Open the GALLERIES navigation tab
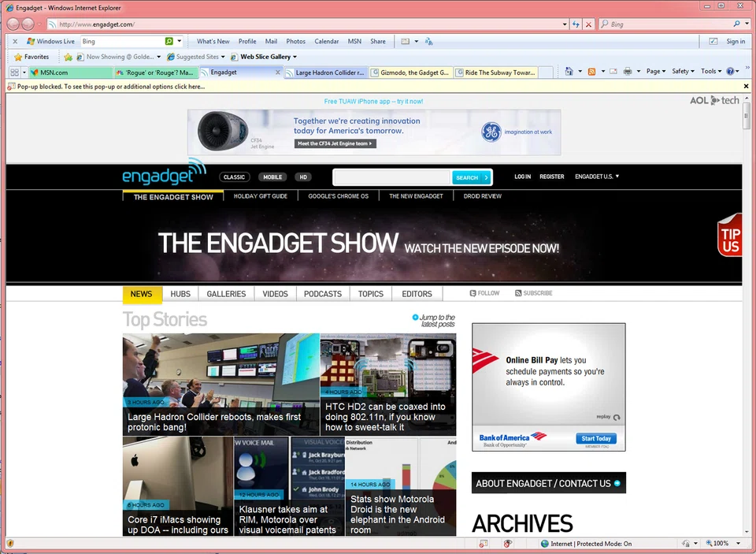 click(x=226, y=294)
